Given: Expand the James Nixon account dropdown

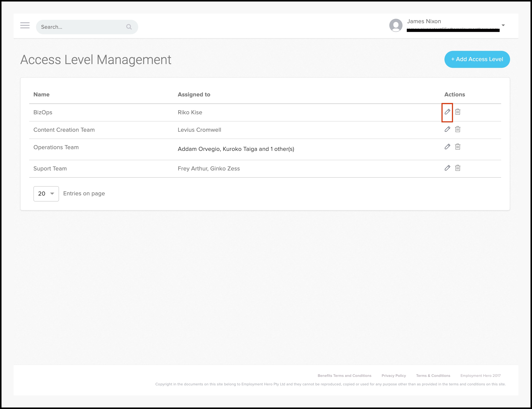Looking at the screenshot, I should click(503, 25).
